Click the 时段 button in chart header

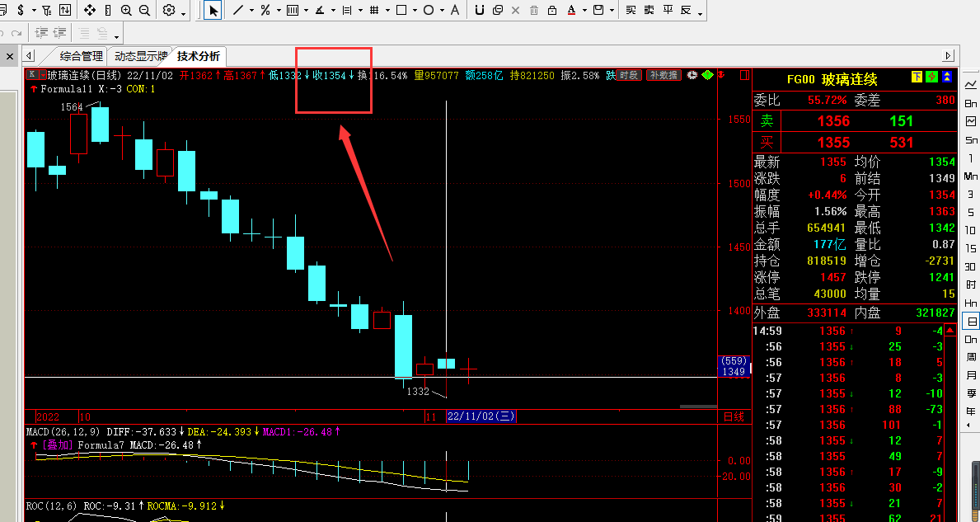(628, 75)
